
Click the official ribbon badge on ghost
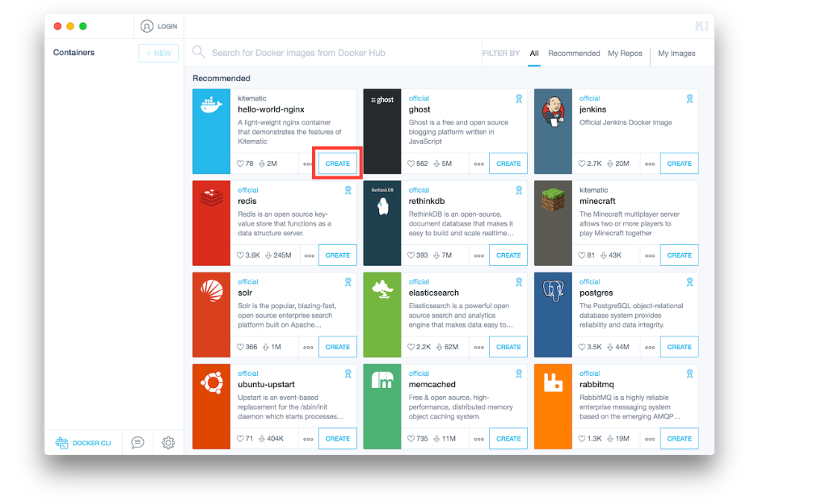click(x=518, y=98)
